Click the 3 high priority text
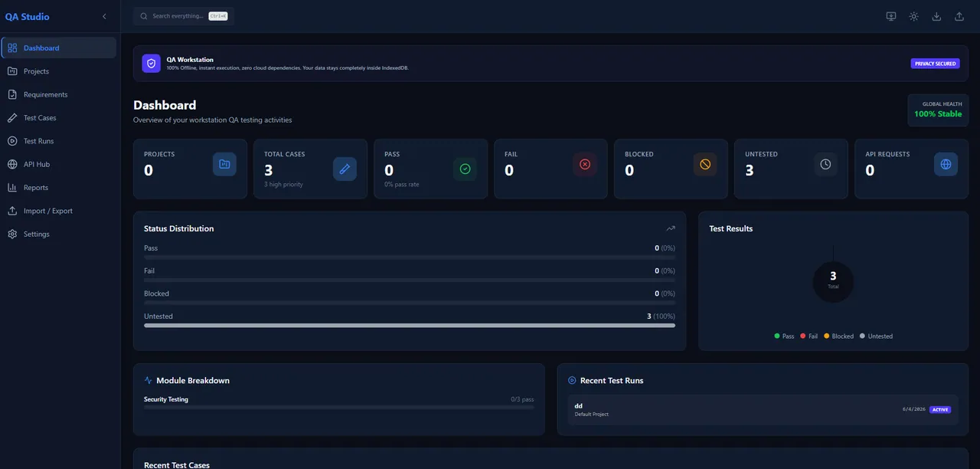 (283, 185)
